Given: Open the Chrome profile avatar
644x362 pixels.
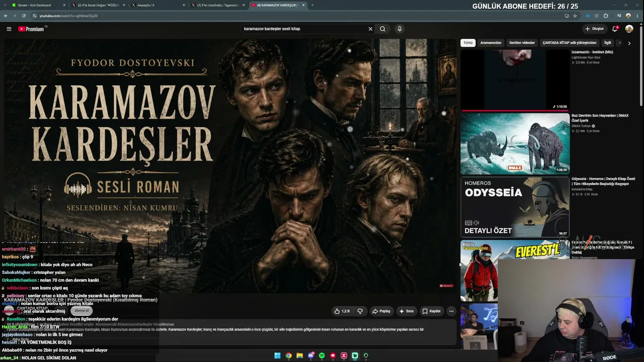Looking at the screenshot, I should click(628, 16).
